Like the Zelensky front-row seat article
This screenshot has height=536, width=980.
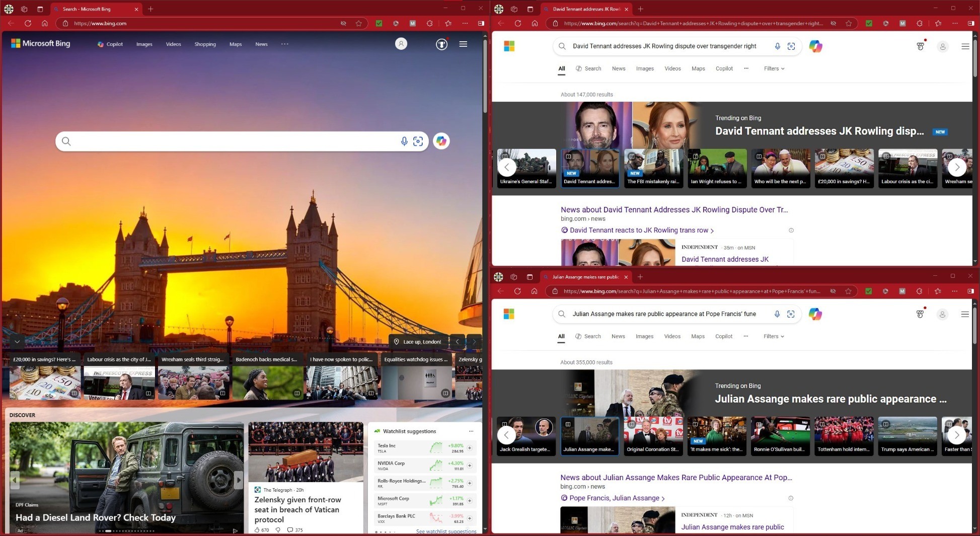[257, 530]
